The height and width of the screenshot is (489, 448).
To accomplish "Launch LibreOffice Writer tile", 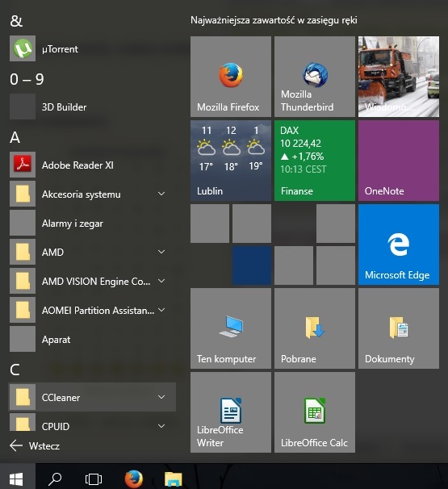I will click(231, 412).
